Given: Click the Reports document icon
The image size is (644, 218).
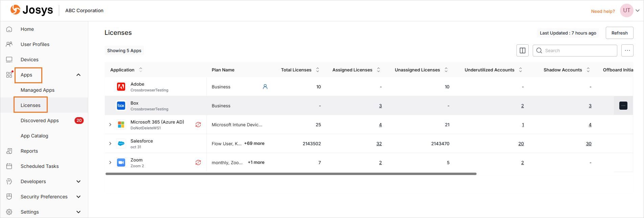Looking at the screenshot, I should coord(9,151).
